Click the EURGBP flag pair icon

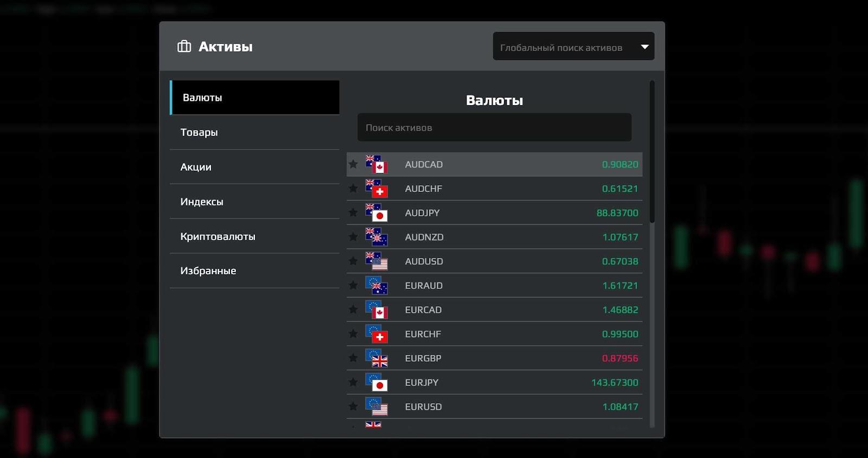click(376, 358)
